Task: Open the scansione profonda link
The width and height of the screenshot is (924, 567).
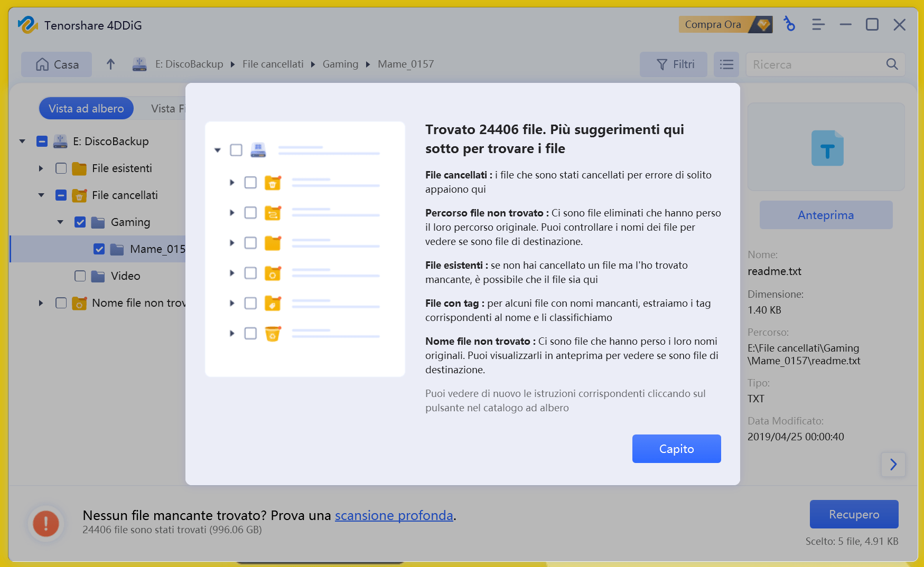Action: (x=394, y=515)
